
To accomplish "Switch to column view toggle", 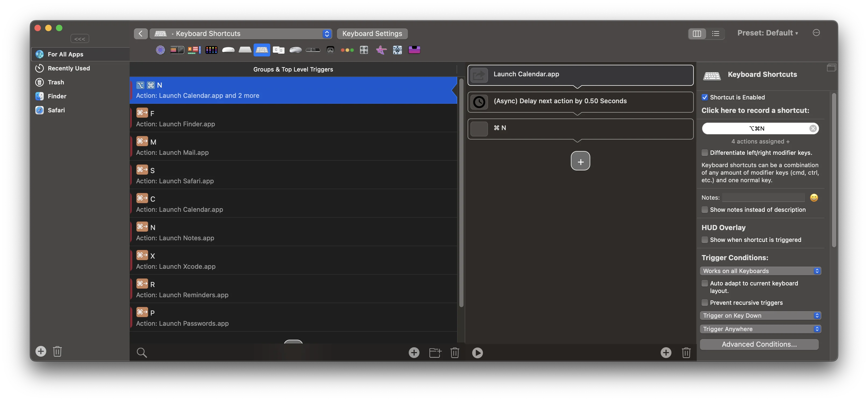I will click(x=697, y=33).
